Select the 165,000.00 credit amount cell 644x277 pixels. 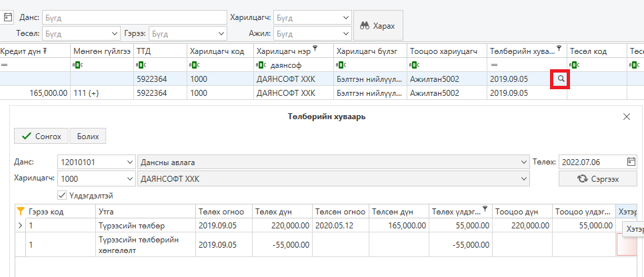coord(35,93)
